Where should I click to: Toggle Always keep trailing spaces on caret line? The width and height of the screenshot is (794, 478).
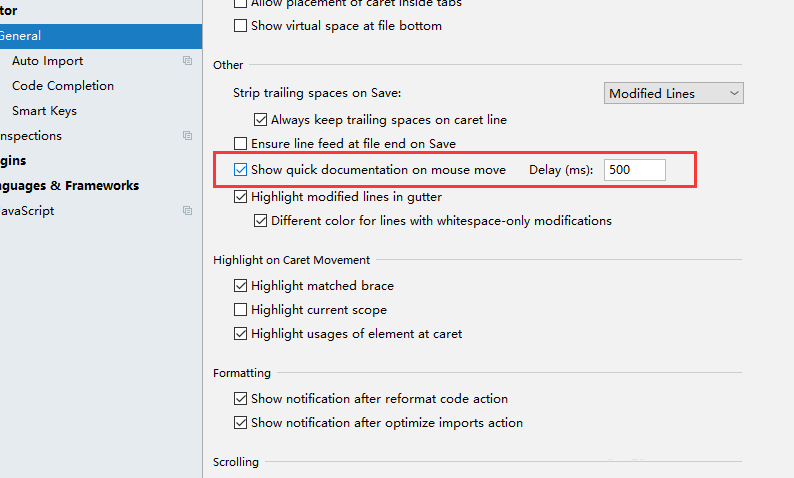pyautogui.click(x=260, y=120)
